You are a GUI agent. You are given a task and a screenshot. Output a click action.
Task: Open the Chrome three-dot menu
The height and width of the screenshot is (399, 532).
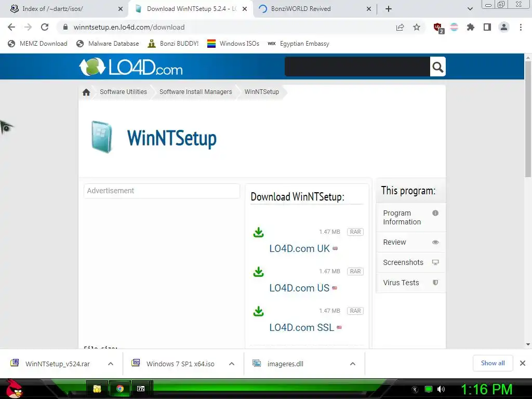click(x=521, y=27)
